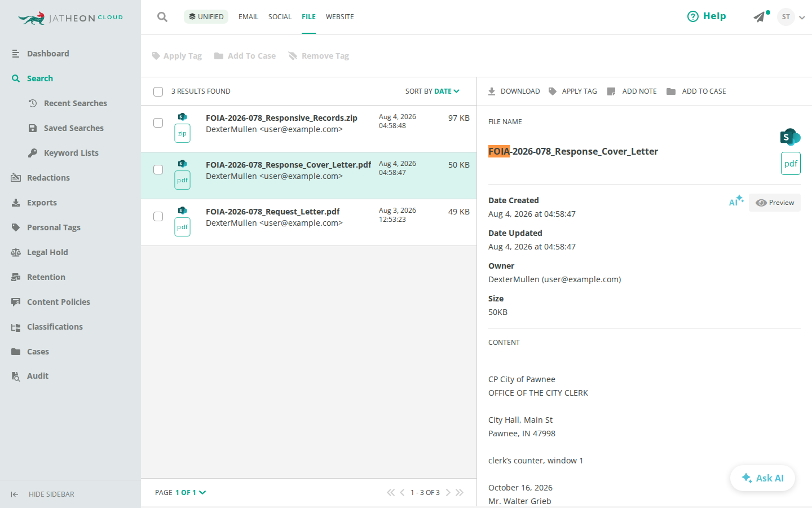Check the Request_Letter.pdf result checkbox
This screenshot has height=508, width=812.
point(158,217)
